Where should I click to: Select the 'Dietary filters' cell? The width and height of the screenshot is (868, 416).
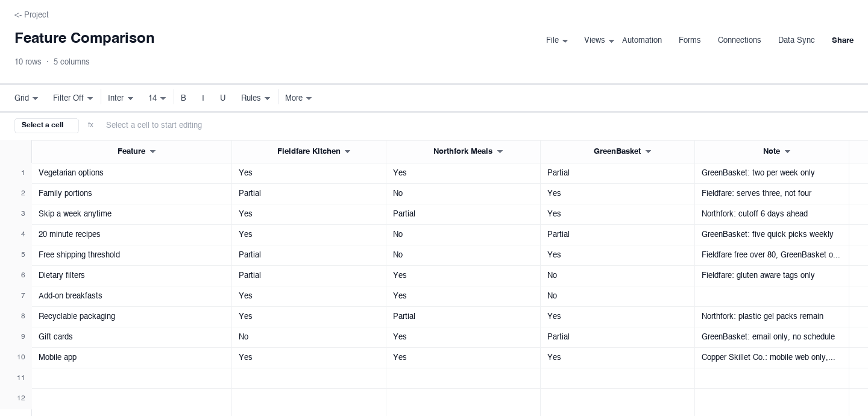[131, 276]
